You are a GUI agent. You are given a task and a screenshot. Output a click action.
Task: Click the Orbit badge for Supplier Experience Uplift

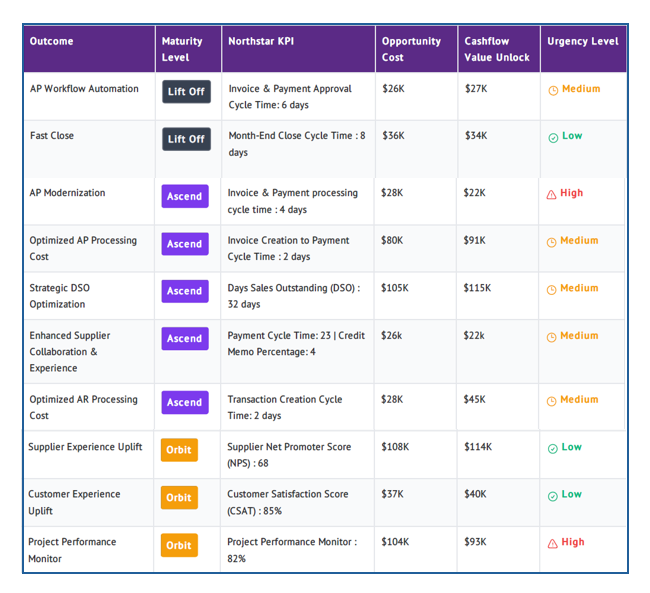179,450
